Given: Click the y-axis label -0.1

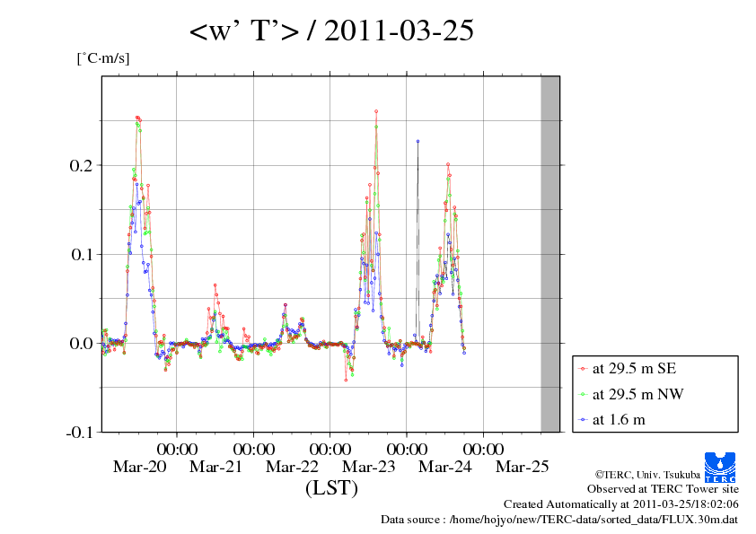Looking at the screenshot, I should 79,433.
